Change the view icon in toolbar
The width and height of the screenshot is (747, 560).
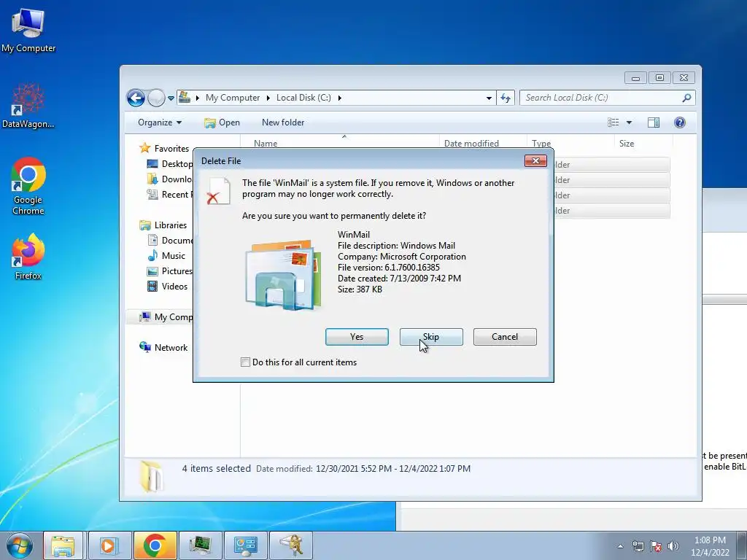point(613,122)
